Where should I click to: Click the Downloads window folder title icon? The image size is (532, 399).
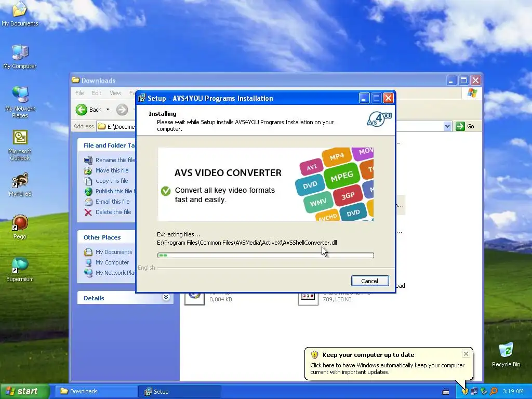(76, 80)
